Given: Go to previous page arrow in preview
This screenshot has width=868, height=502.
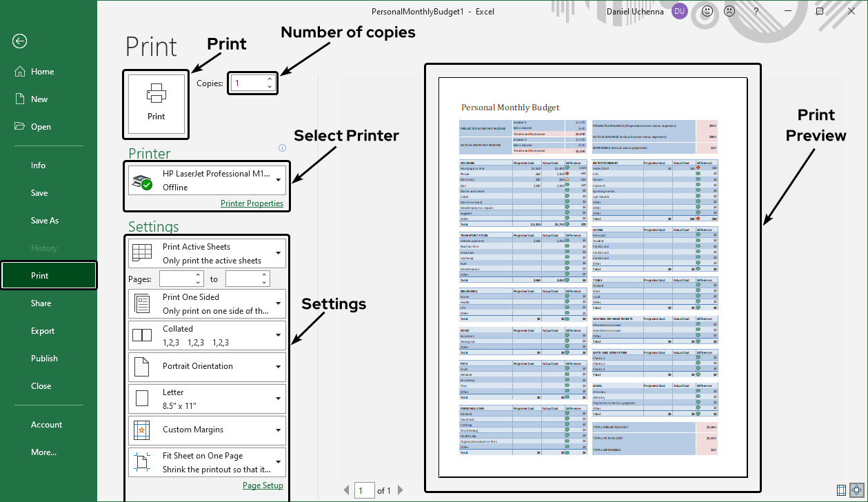Looking at the screenshot, I should coord(347,491).
